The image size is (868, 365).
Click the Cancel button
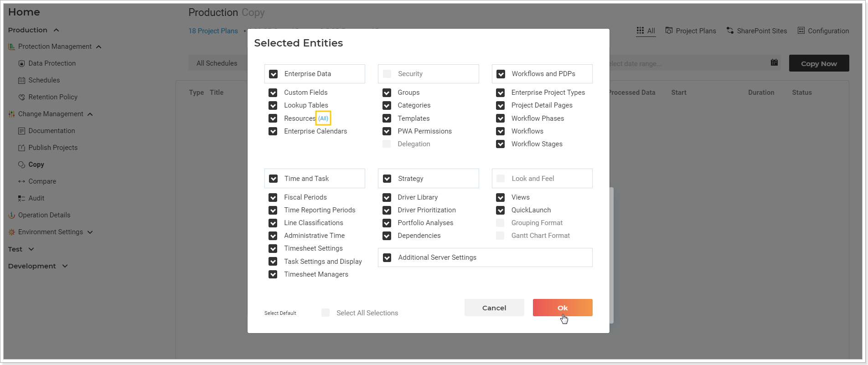point(494,308)
